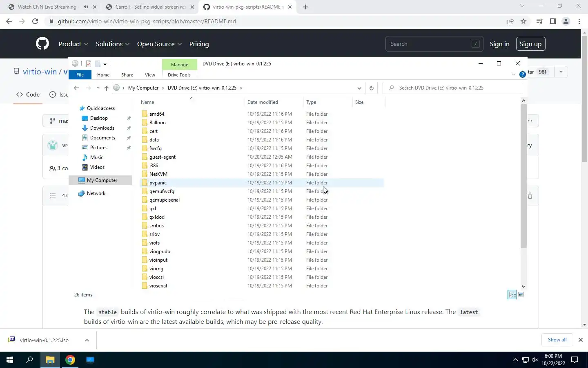This screenshot has width=588, height=368.
Task: Open Pricing link on GitHub
Action: coord(199,44)
